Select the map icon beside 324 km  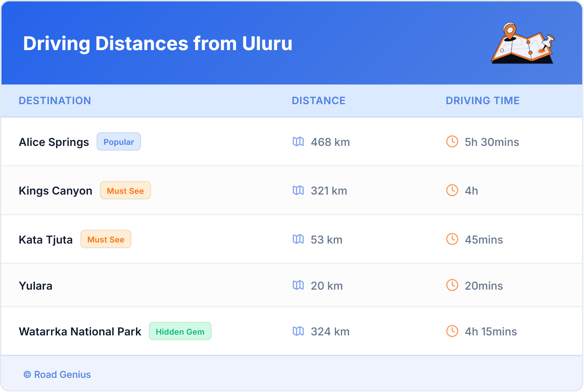[299, 331]
